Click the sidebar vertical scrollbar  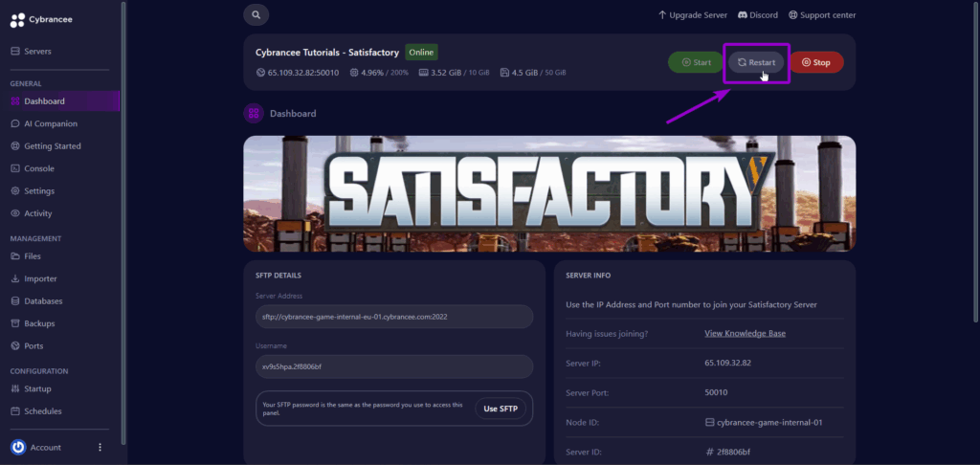123,222
